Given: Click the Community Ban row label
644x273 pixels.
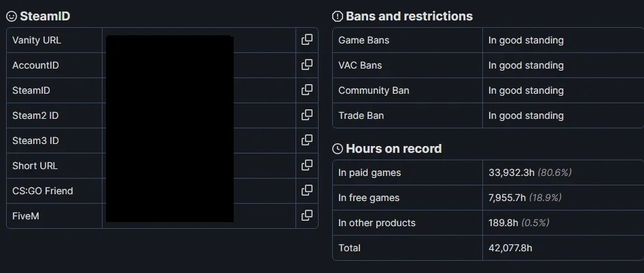Looking at the screenshot, I should coord(374,90).
